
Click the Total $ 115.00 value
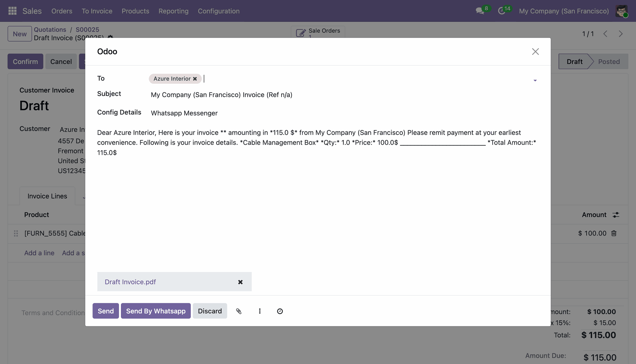coord(599,335)
